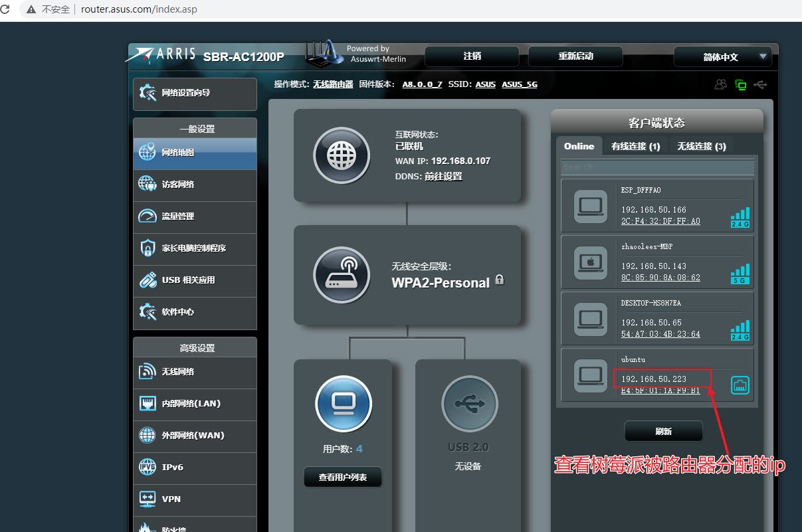Open the 简体中文 language dropdown
Screen dimensions: 802x532
(722, 57)
